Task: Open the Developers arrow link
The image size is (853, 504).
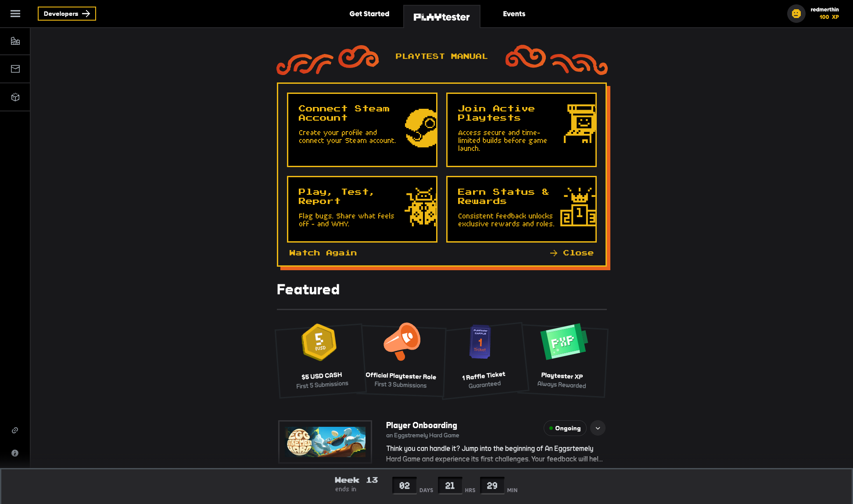Action: click(67, 14)
